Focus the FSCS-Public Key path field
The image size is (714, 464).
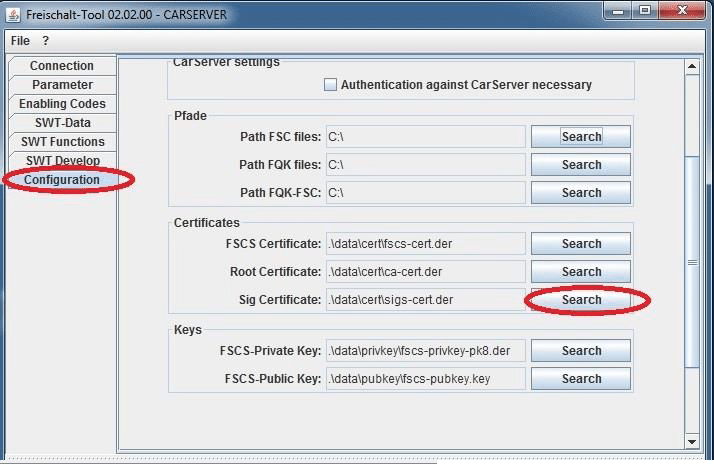click(425, 379)
